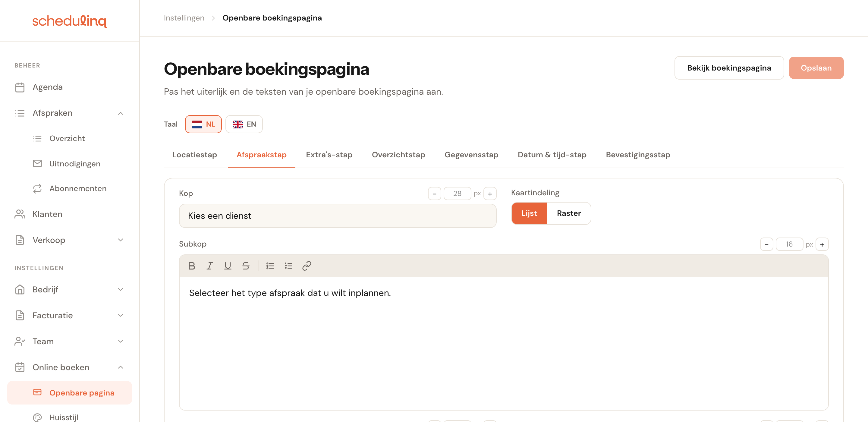The height and width of the screenshot is (422, 868).
Task: Toggle italic formatting in Subkop editor
Action: pyautogui.click(x=209, y=266)
